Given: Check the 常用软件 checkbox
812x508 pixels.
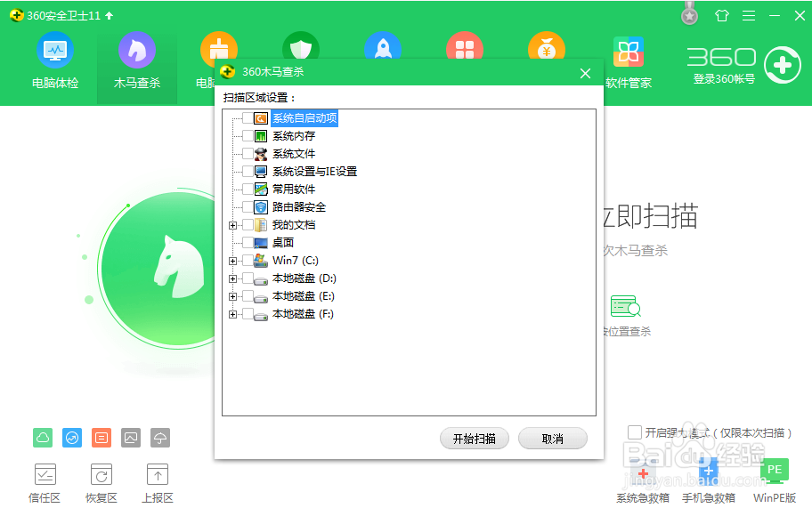Looking at the screenshot, I should click(x=248, y=189).
